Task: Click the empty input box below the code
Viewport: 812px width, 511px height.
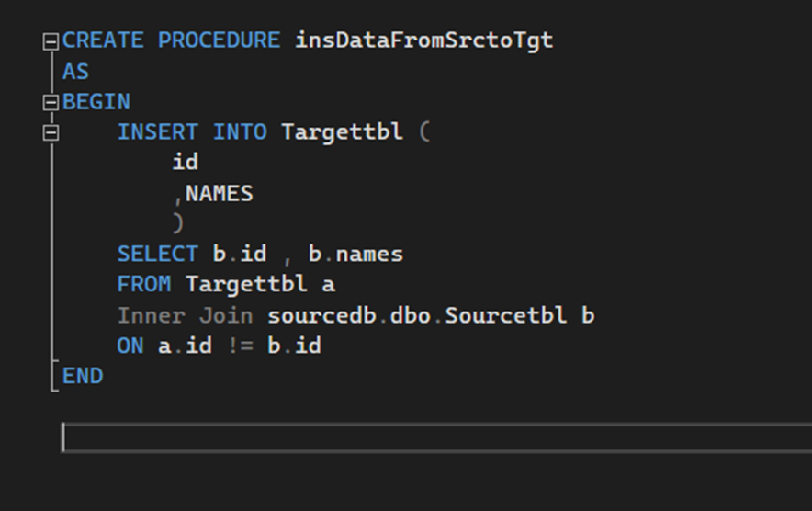Action: [x=436, y=437]
